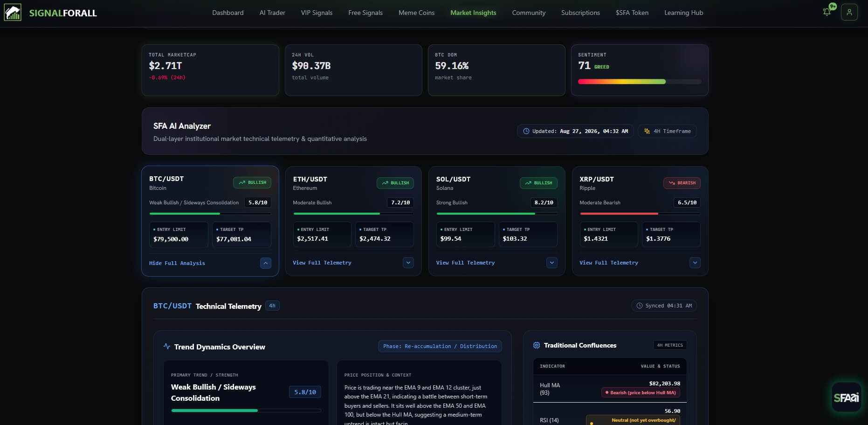This screenshot has width=868, height=425.
Task: Click the Synced clock icon
Action: pyautogui.click(x=640, y=306)
